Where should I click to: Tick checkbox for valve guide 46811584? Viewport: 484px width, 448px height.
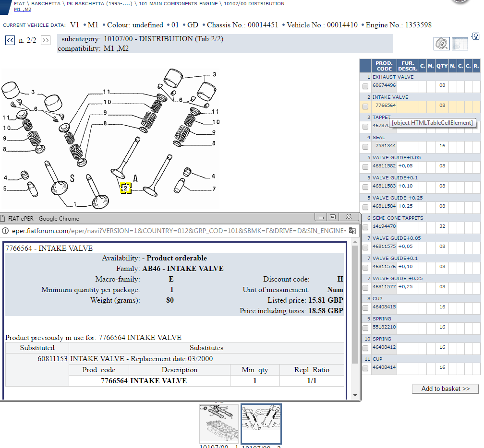[x=365, y=207]
